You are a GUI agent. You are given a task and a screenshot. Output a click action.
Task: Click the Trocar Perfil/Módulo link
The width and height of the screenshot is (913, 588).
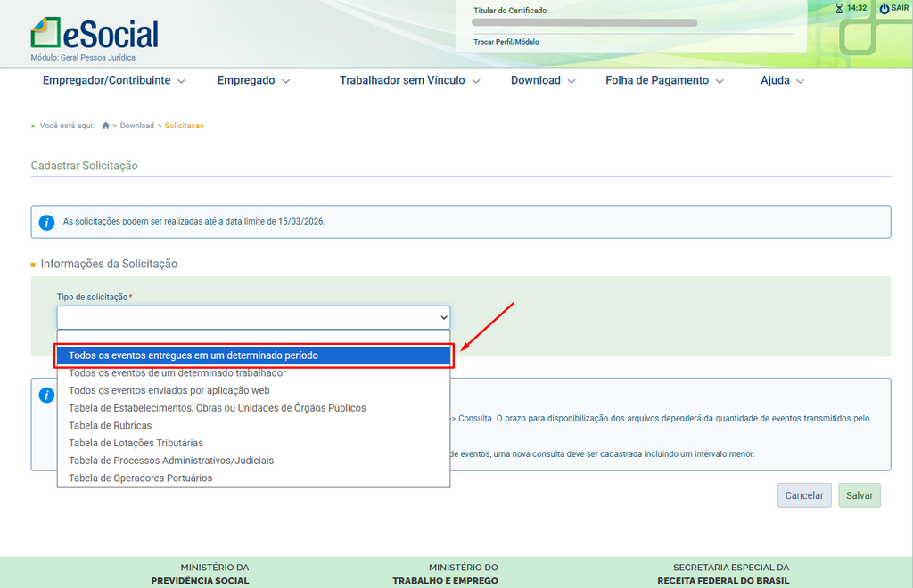(x=506, y=42)
